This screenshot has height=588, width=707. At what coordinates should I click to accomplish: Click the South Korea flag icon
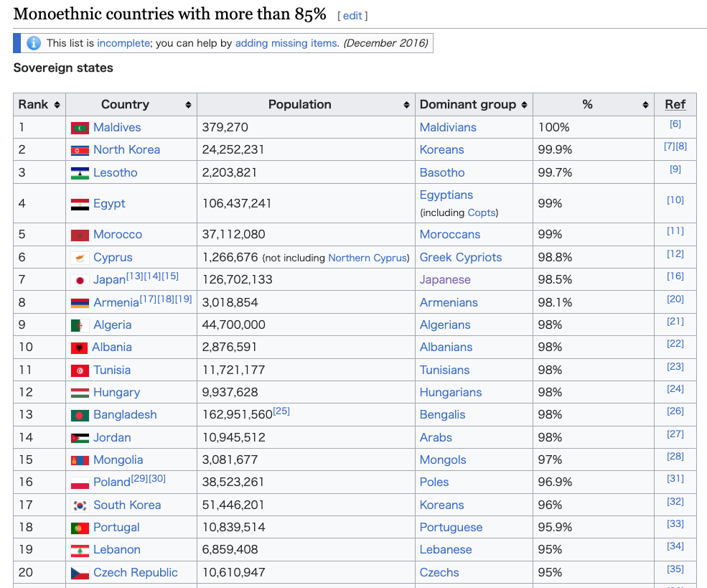[80, 505]
